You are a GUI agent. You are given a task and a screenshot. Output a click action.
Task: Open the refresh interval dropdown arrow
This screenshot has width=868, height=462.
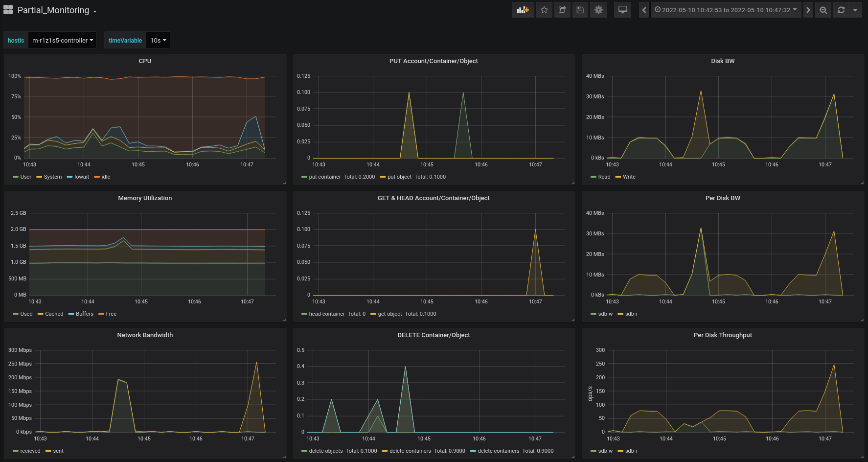[x=855, y=10]
